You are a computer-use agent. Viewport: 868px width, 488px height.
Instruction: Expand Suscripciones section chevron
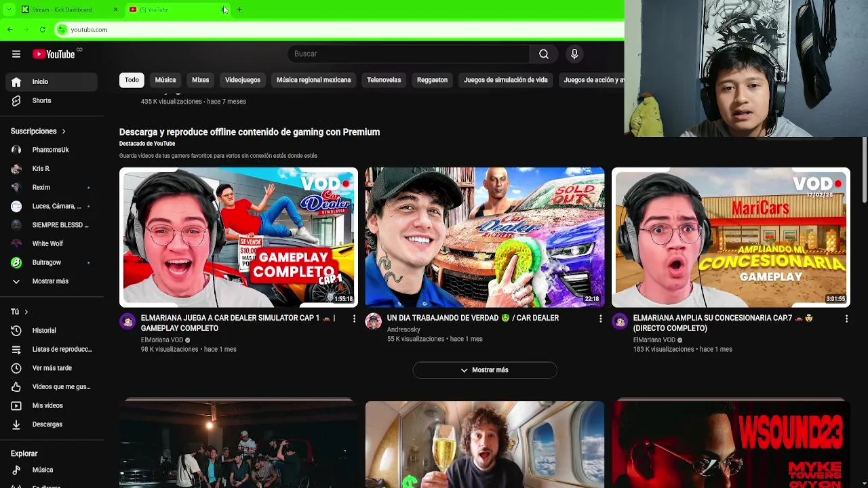[64, 131]
